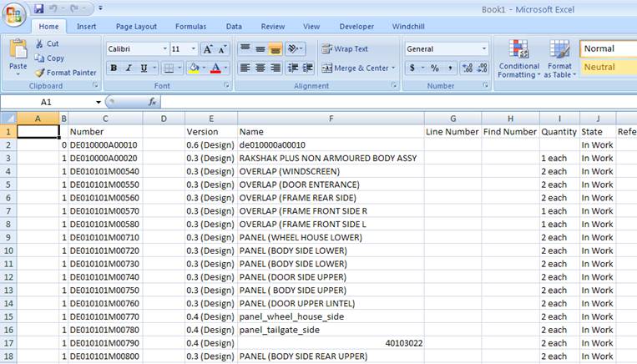The height and width of the screenshot is (364, 637).
Task: Open the fill color dropdown arrow
Action: coord(204,68)
